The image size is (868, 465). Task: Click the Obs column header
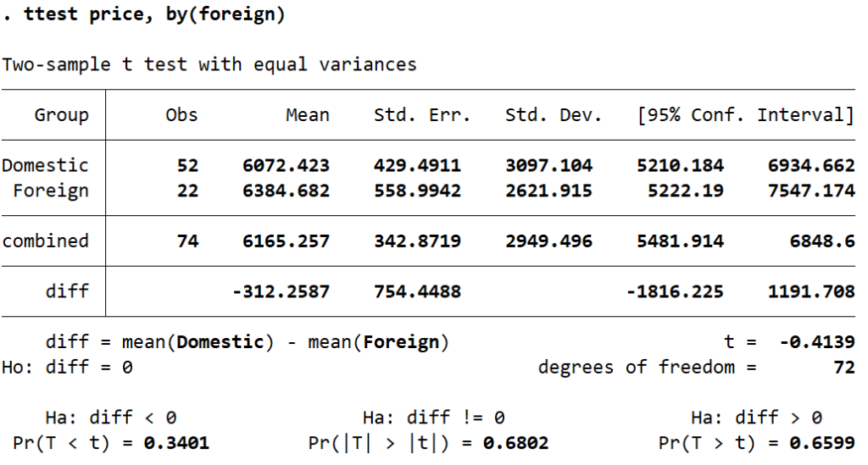coord(181,115)
